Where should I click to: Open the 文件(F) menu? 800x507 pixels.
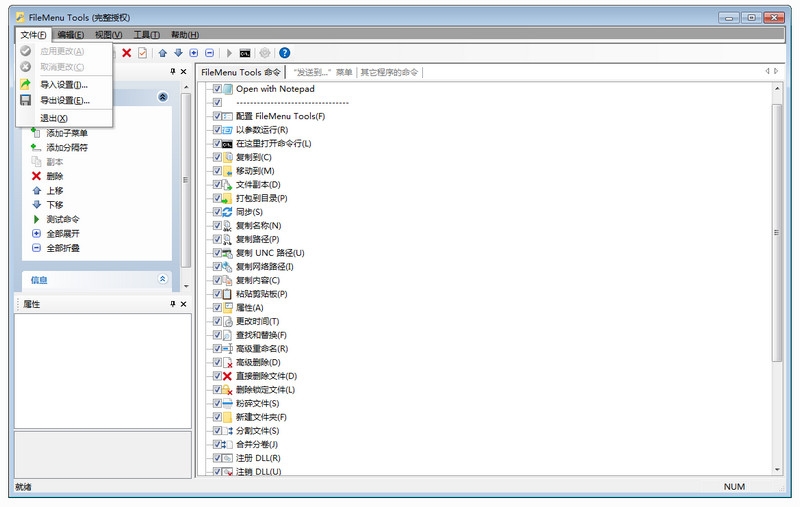click(34, 35)
